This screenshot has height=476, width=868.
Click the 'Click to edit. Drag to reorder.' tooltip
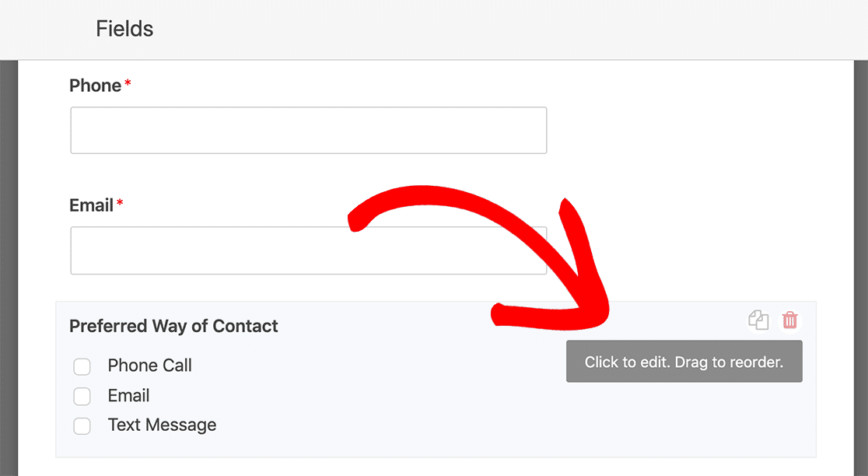684,362
